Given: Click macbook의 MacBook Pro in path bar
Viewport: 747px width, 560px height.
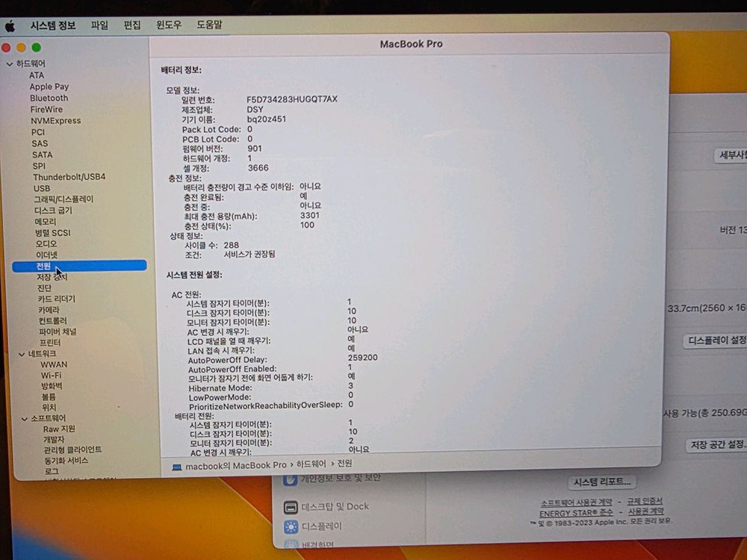Looking at the screenshot, I should click(236, 466).
